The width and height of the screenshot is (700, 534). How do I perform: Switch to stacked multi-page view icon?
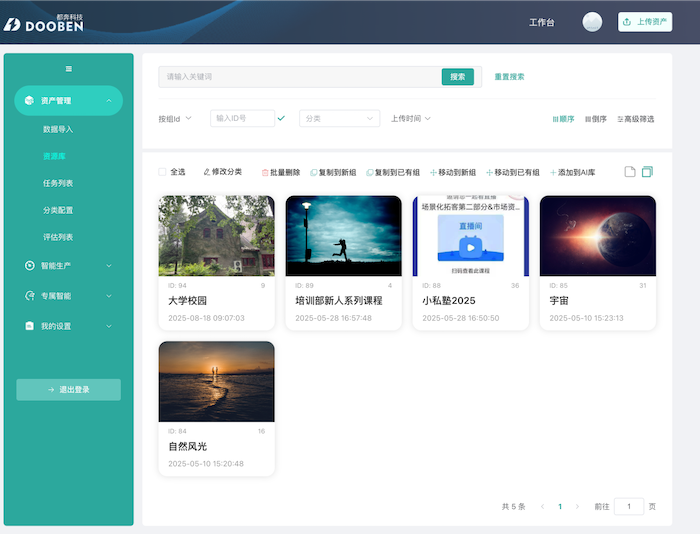pos(647,172)
